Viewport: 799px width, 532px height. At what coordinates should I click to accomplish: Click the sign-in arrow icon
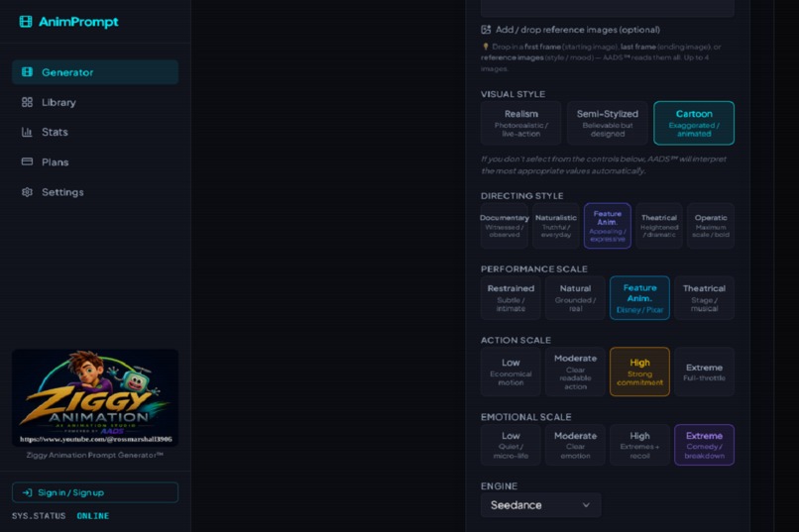[x=27, y=492]
